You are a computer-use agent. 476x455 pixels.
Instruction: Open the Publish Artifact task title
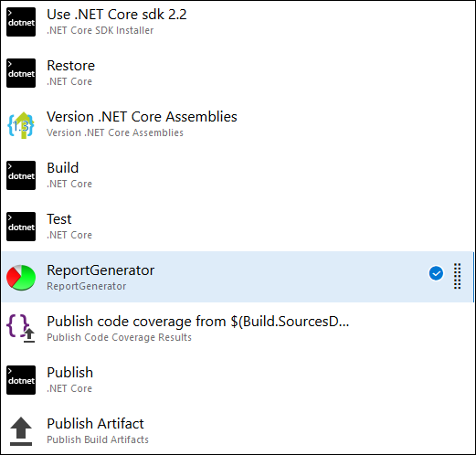click(95, 424)
